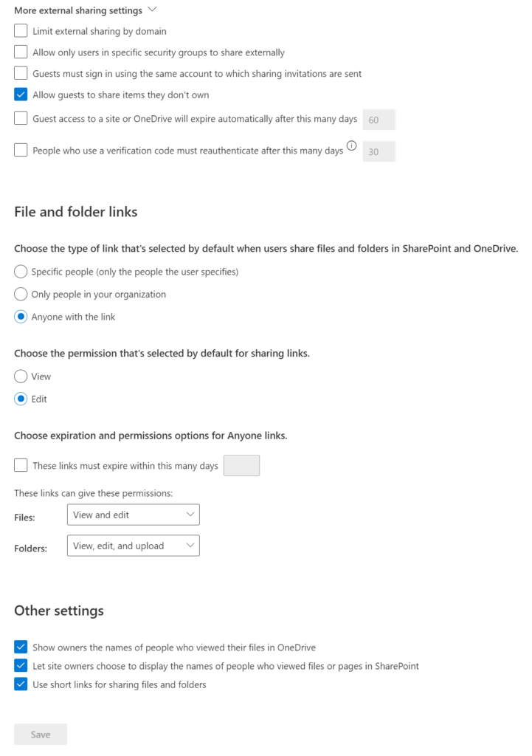This screenshot has width=532, height=756.
Task: Select Edit as default link permission
Action: click(21, 399)
